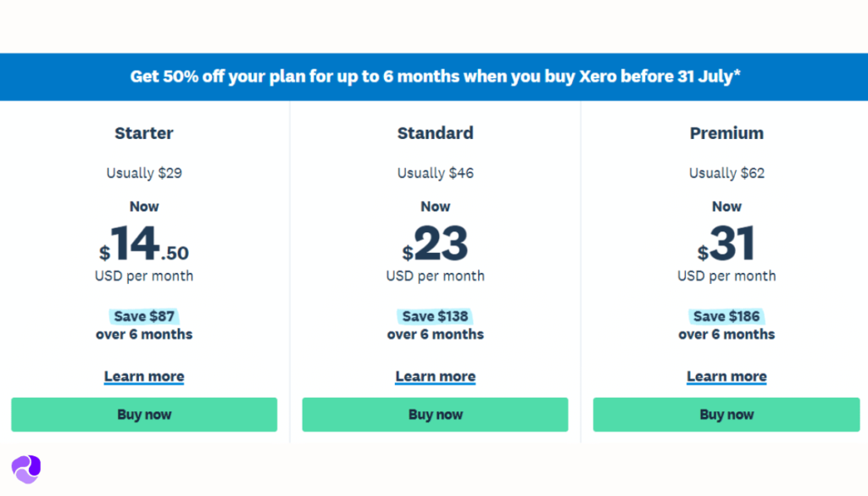Open Learn more under the Starter plan
This screenshot has width=868, height=496.
143,376
